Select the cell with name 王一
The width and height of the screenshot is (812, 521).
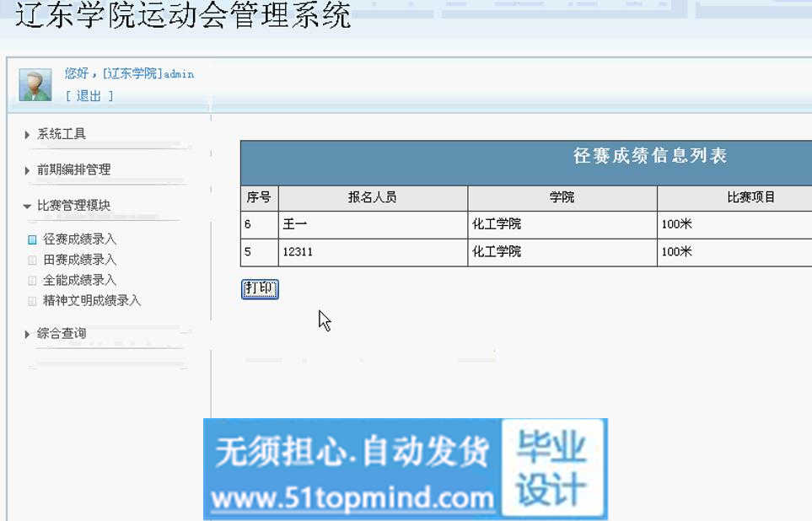click(373, 225)
